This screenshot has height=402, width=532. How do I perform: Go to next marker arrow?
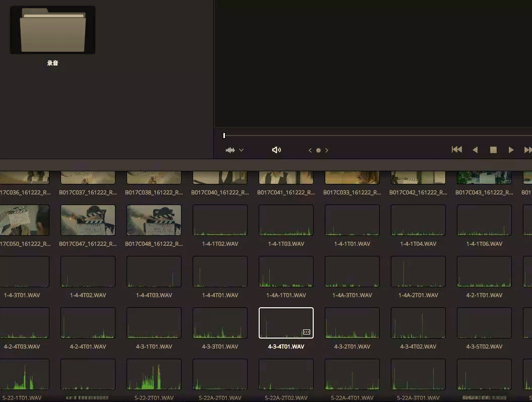coord(327,150)
